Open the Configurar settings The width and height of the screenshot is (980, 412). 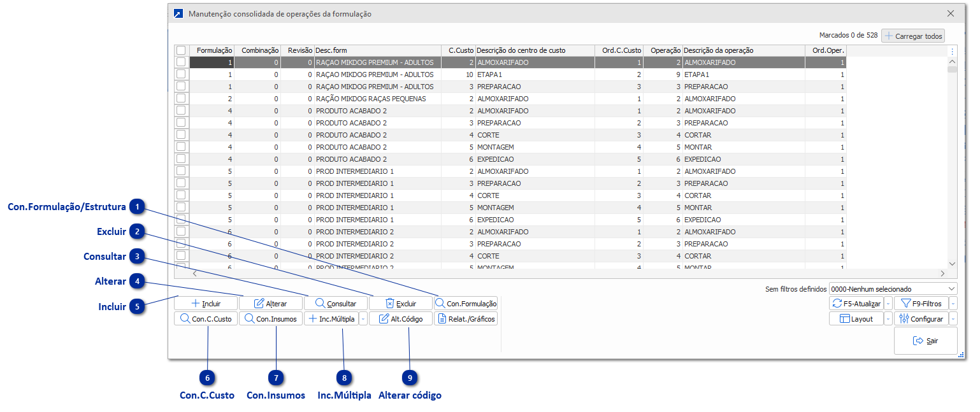921,319
